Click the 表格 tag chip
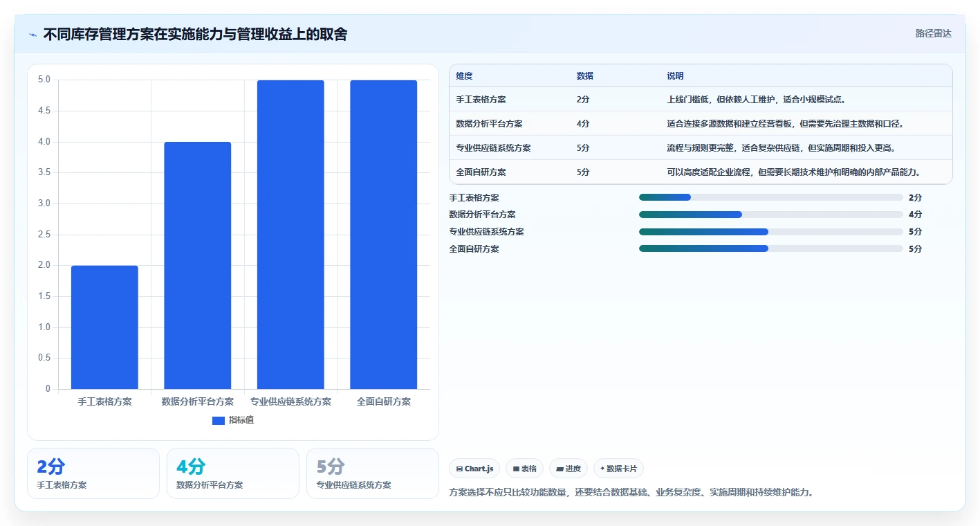The image size is (980, 526). click(525, 469)
